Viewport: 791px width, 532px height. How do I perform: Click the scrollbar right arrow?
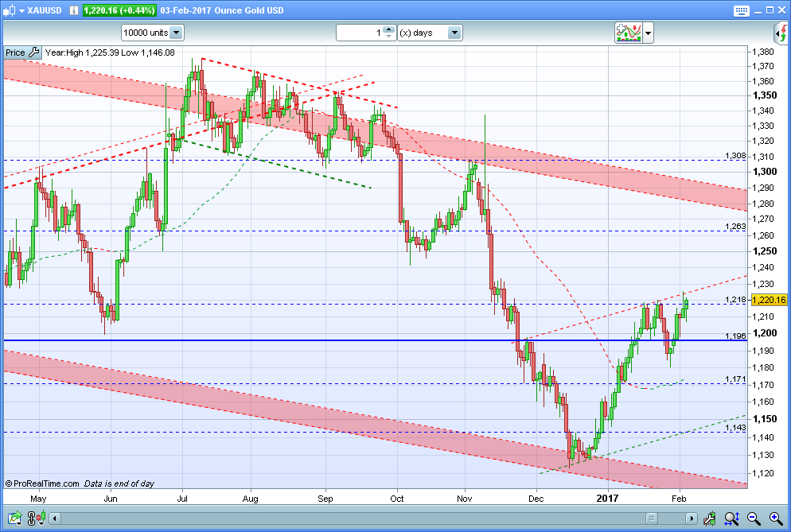pyautogui.click(x=691, y=518)
